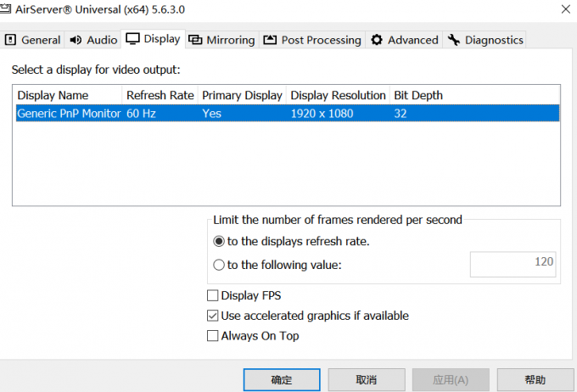
Task: Confirm with the 确定 button
Action: point(282,380)
